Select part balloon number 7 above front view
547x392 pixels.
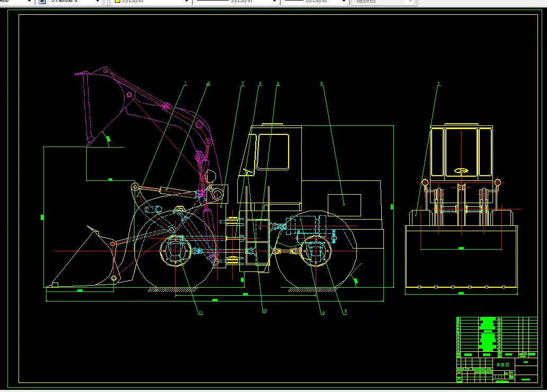(x=439, y=84)
